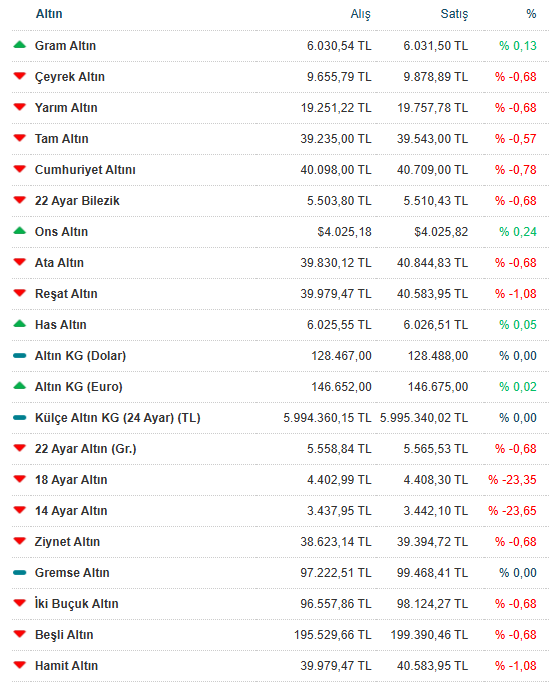Click the red down arrow beside Çeyrek Altın
549x684 pixels.
(20, 76)
